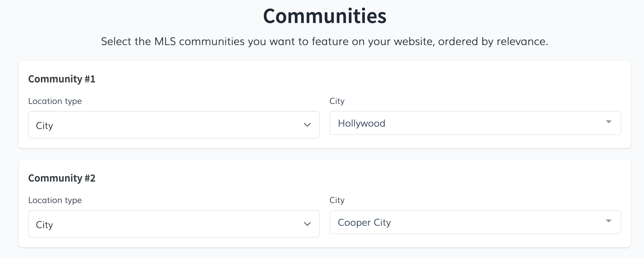Click the chevron in Community #2 Location type
The width and height of the screenshot is (644, 258).
[x=307, y=224]
